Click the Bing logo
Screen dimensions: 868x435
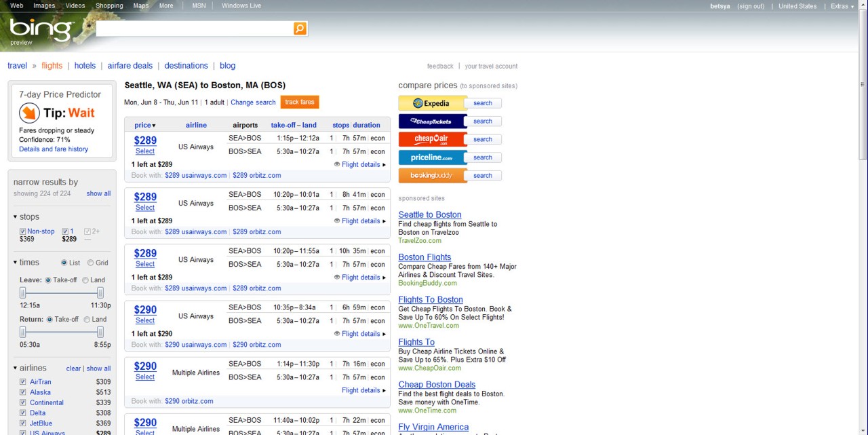click(x=41, y=30)
